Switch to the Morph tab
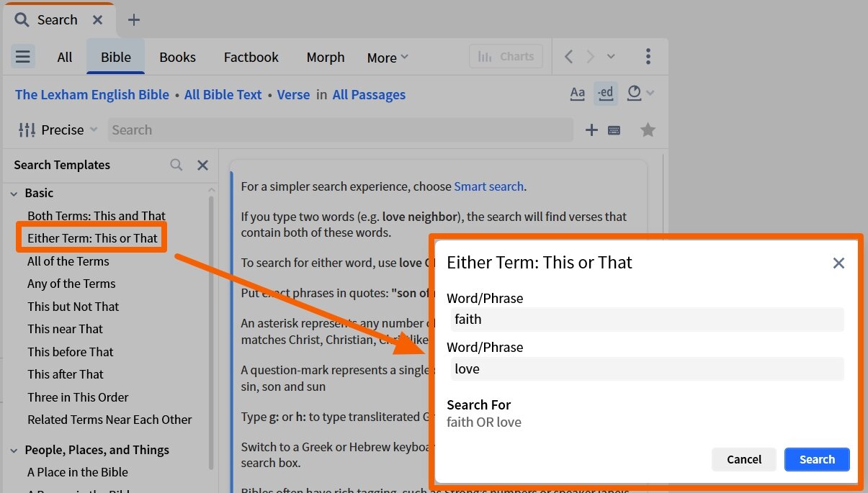The height and width of the screenshot is (493, 868). 326,57
